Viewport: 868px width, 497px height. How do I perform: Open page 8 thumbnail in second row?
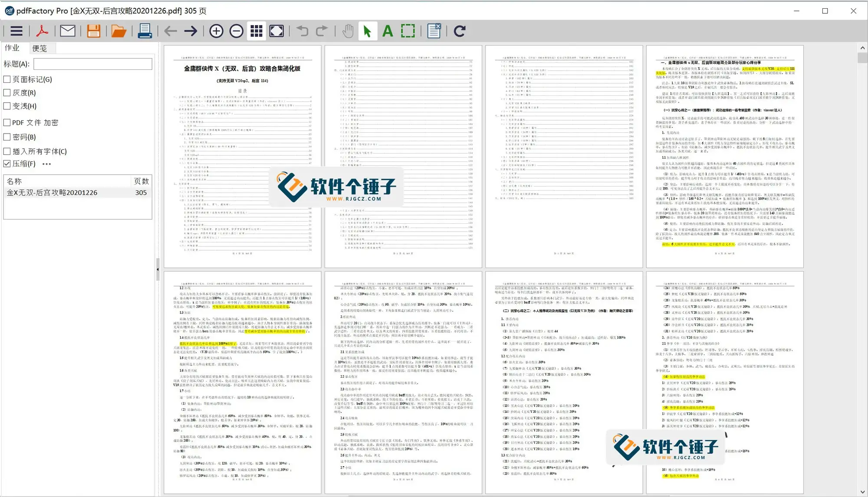click(x=725, y=383)
